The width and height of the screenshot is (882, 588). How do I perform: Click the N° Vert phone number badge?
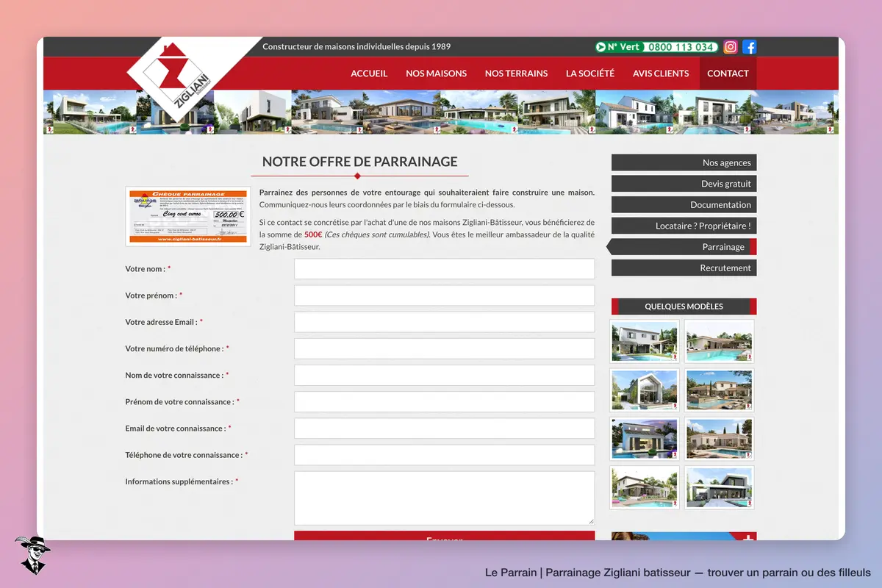pyautogui.click(x=656, y=47)
